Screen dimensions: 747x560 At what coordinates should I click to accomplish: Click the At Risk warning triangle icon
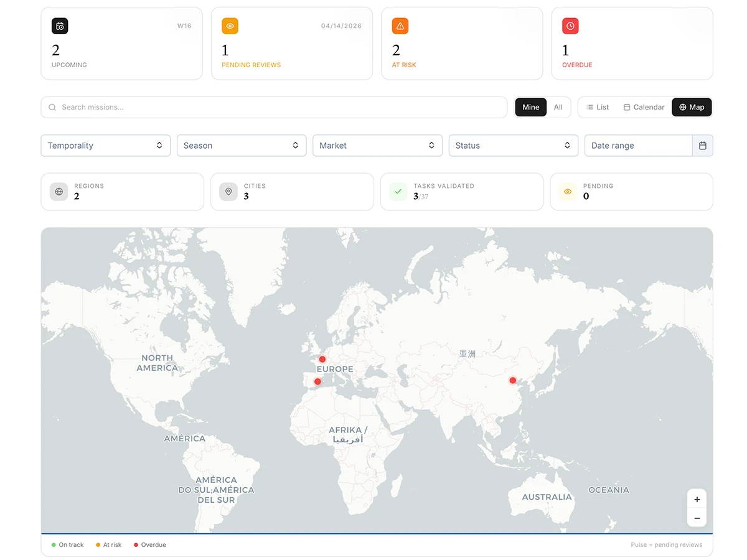[399, 26]
